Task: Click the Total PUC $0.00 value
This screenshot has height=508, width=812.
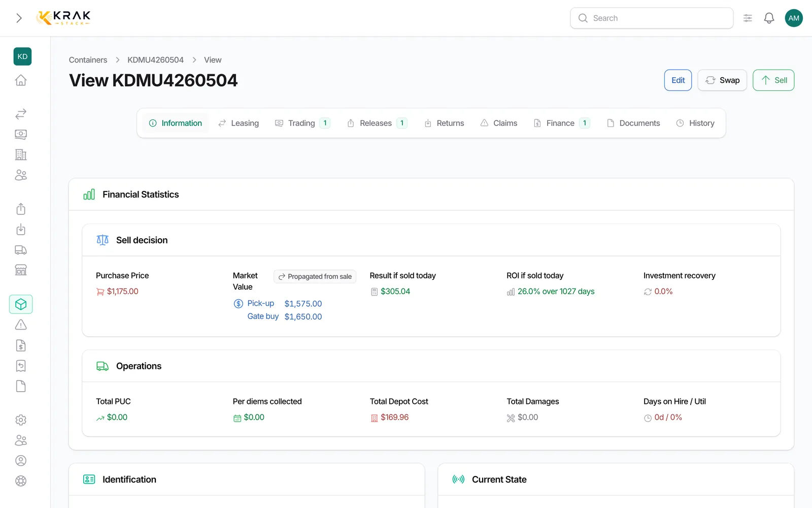Action: coord(117,418)
